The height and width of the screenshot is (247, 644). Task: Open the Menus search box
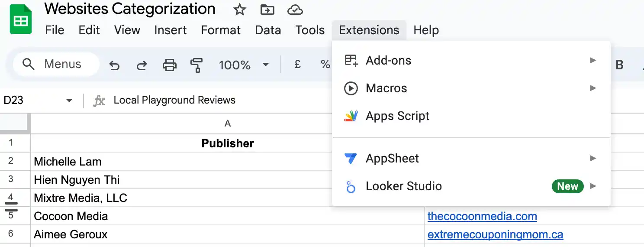56,65
